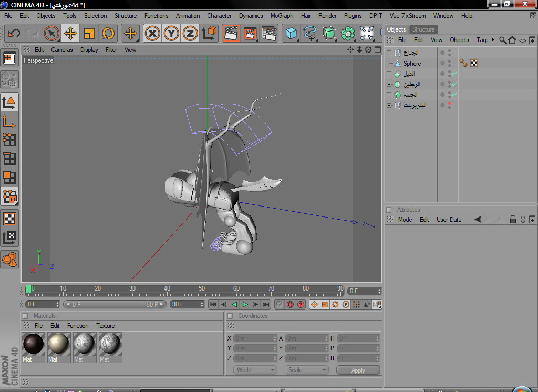Image resolution: width=538 pixels, height=392 pixels.
Task: Toggle the X axis lock
Action: tap(152, 34)
